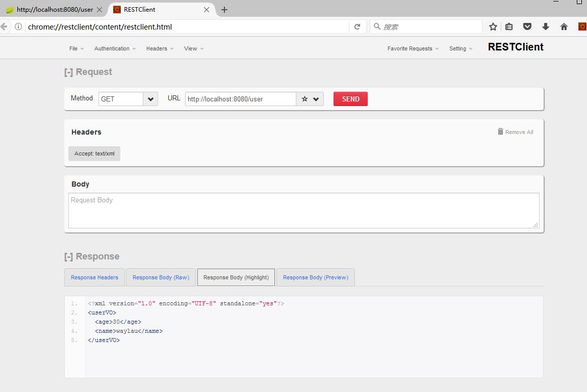The height and width of the screenshot is (392, 587).
Task: Open the Favorite Requests dropdown menu
Action: click(x=413, y=48)
